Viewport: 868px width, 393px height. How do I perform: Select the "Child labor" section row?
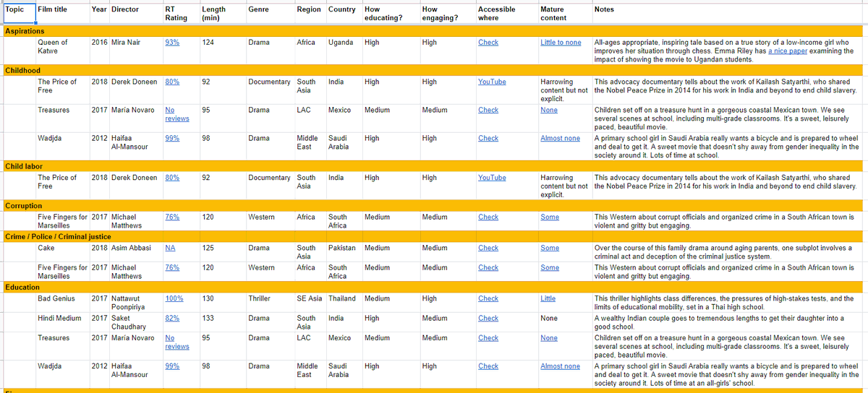tap(432, 166)
